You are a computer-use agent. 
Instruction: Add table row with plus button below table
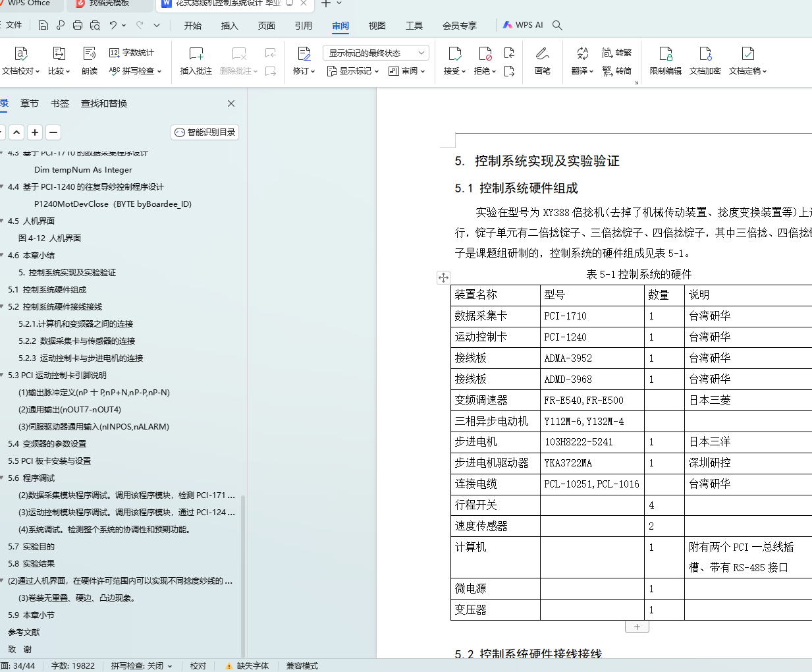tap(637, 627)
